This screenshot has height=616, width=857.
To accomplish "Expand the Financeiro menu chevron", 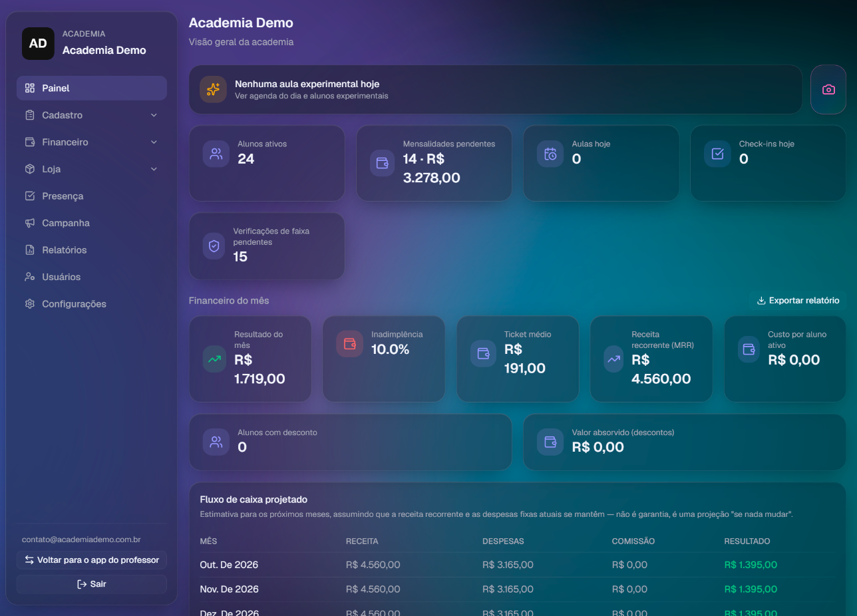I will pos(154,142).
